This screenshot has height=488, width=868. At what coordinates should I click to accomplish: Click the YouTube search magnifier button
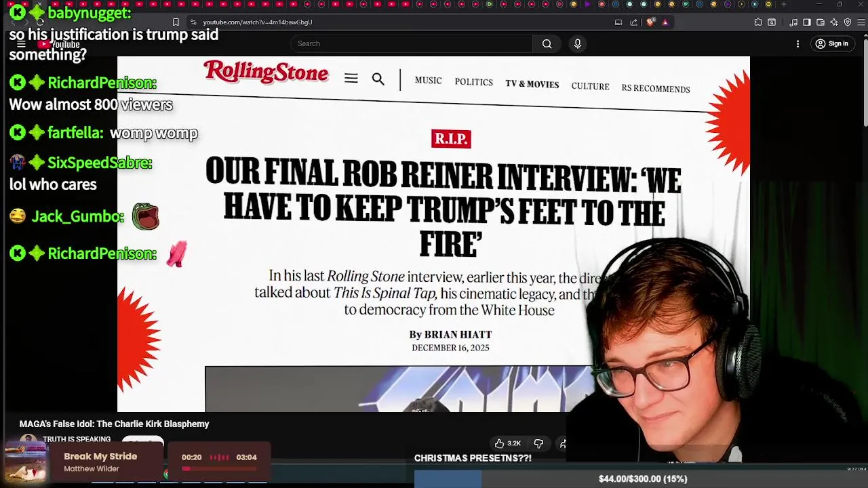547,43
